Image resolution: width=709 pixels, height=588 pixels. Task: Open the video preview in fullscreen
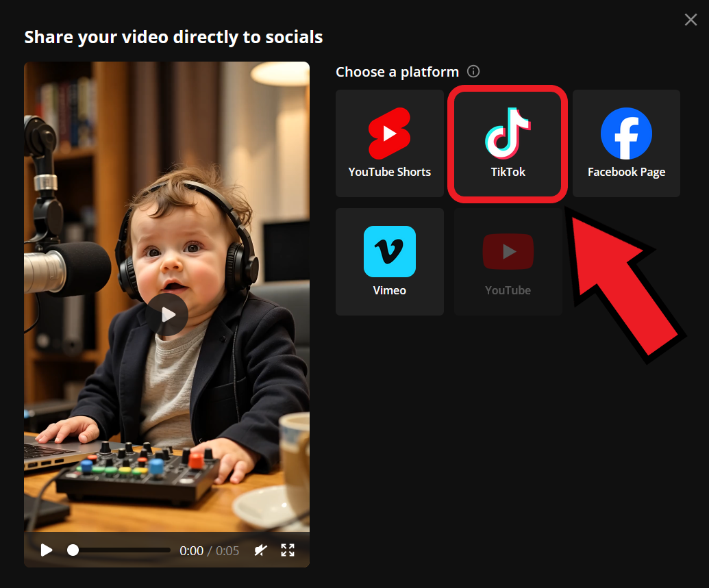point(288,550)
